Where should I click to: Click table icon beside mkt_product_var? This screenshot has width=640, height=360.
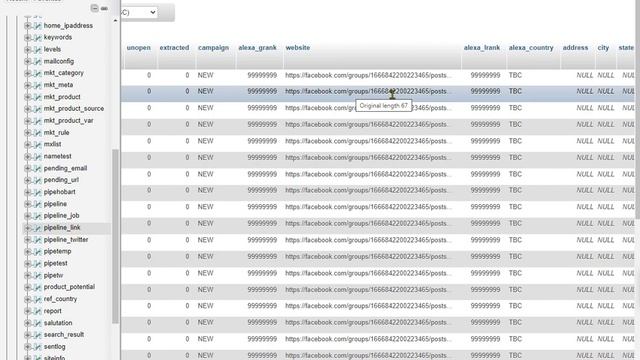(x=38, y=121)
